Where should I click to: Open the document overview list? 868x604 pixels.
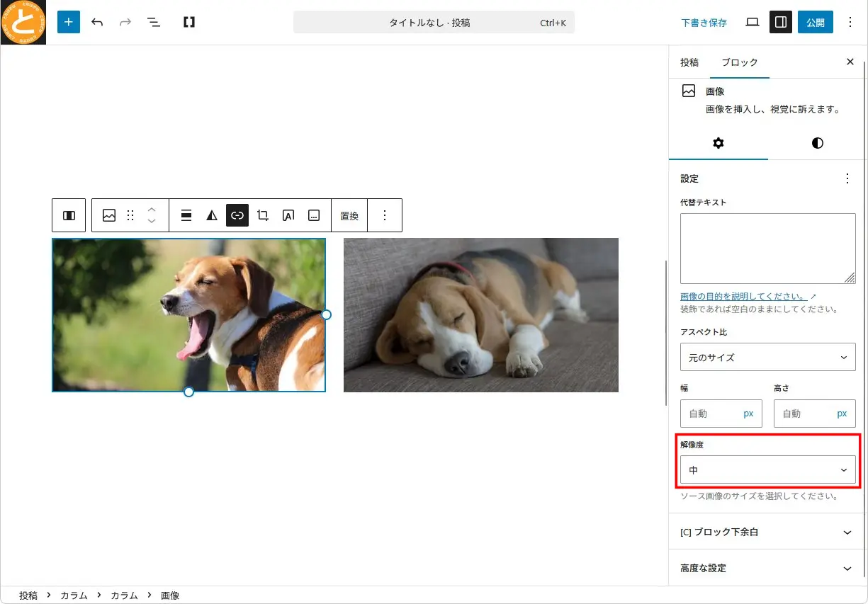(154, 22)
